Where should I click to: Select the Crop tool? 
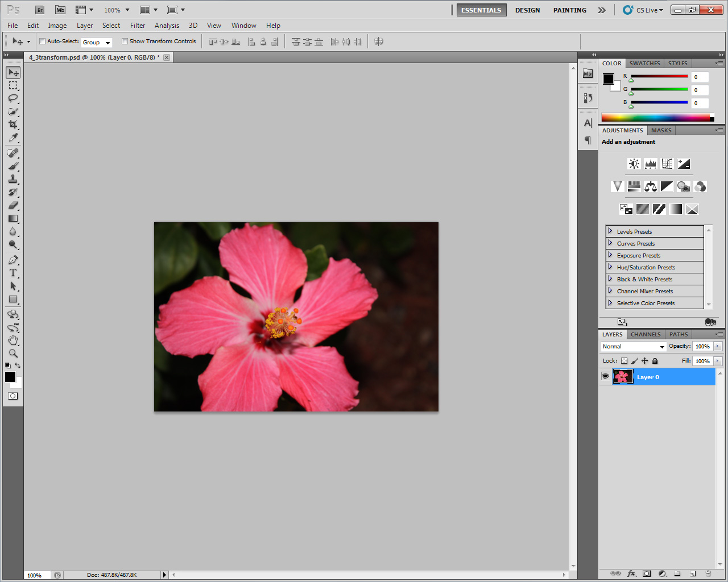(x=13, y=124)
